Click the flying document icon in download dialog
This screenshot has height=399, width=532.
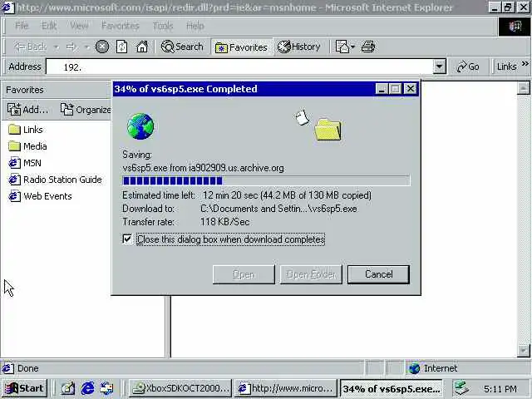point(302,117)
